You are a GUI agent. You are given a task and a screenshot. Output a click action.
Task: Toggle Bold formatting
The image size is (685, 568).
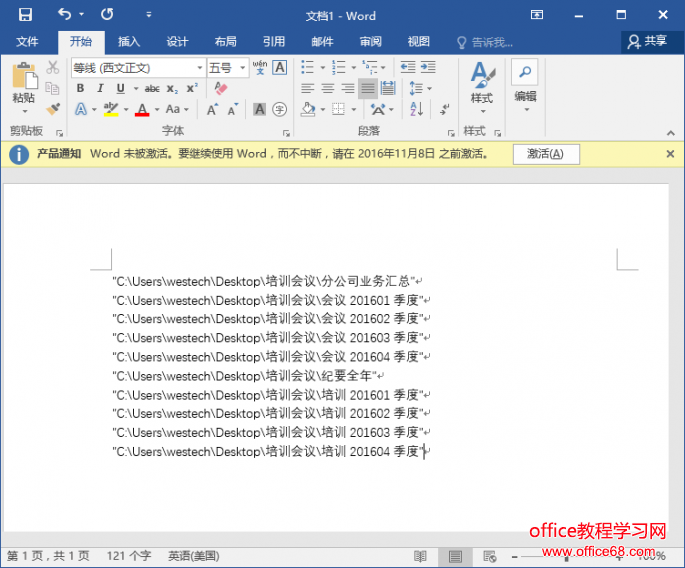pyautogui.click(x=80, y=88)
